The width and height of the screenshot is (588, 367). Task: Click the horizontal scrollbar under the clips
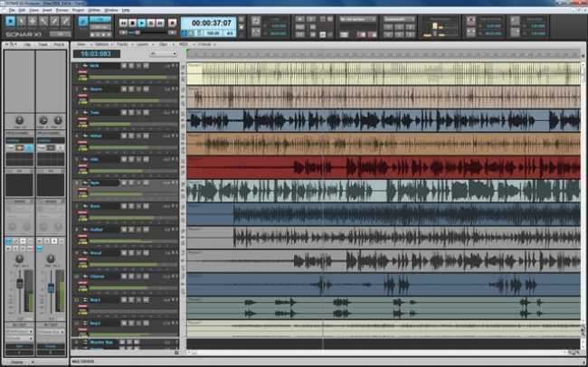pos(379,353)
